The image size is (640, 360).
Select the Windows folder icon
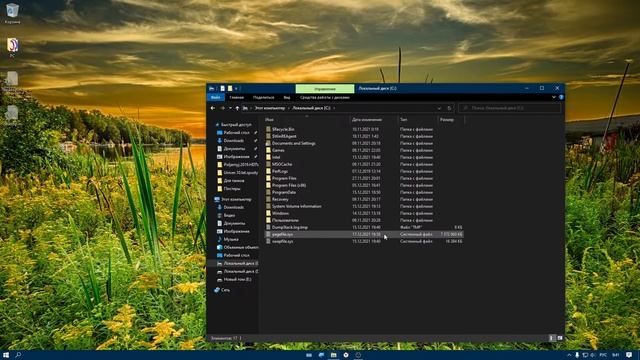[x=268, y=213]
